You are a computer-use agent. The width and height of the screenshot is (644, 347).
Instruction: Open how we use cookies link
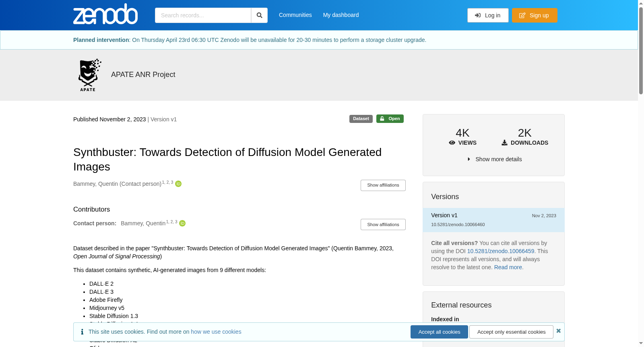[216, 332]
